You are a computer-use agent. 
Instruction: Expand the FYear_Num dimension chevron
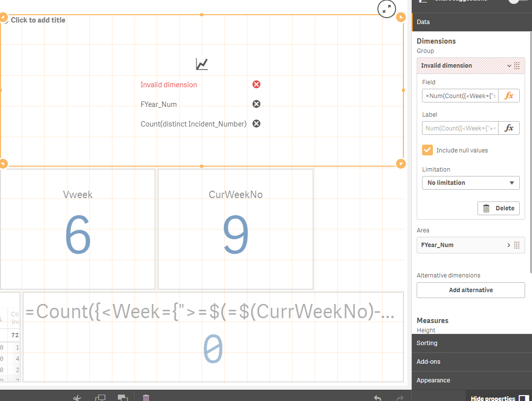point(508,245)
